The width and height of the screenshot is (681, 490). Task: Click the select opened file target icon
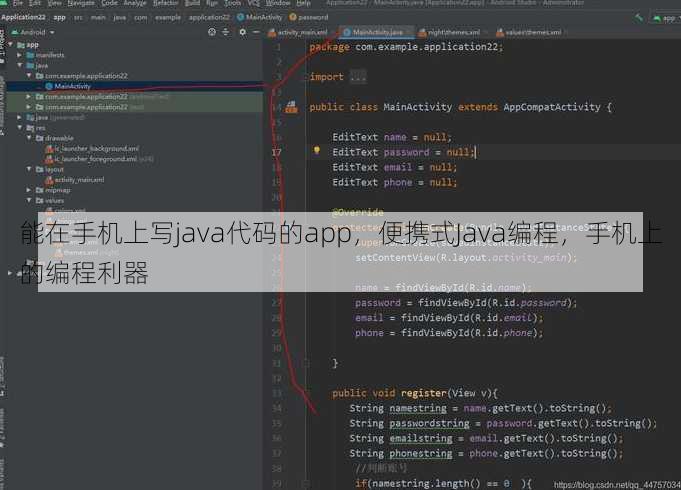212,32
